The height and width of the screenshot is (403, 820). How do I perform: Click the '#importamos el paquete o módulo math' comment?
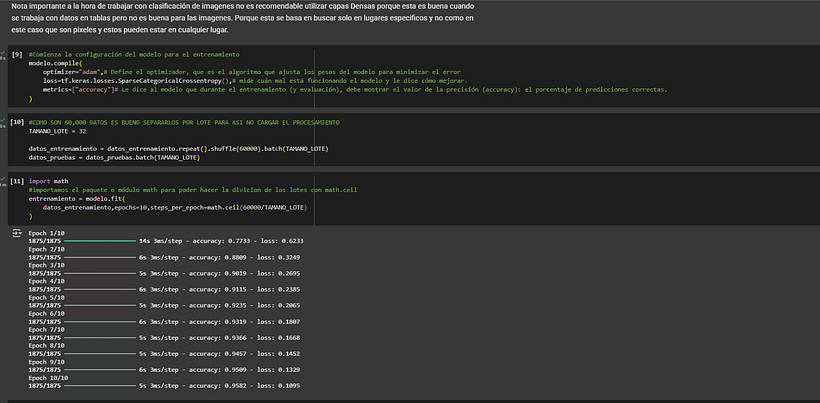point(193,190)
